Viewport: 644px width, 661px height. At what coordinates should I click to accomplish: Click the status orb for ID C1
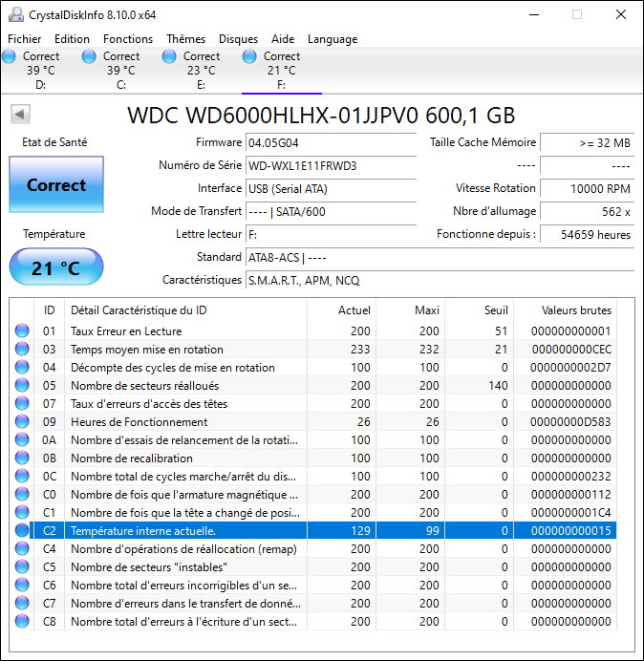pyautogui.click(x=22, y=512)
